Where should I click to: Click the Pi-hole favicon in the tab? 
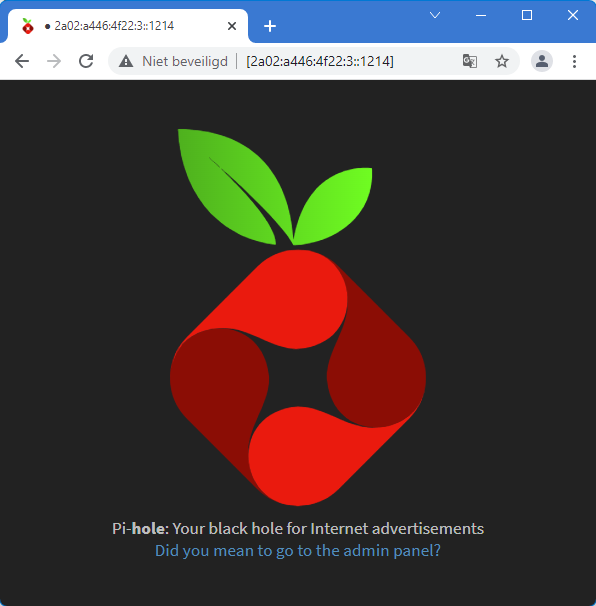[28, 26]
